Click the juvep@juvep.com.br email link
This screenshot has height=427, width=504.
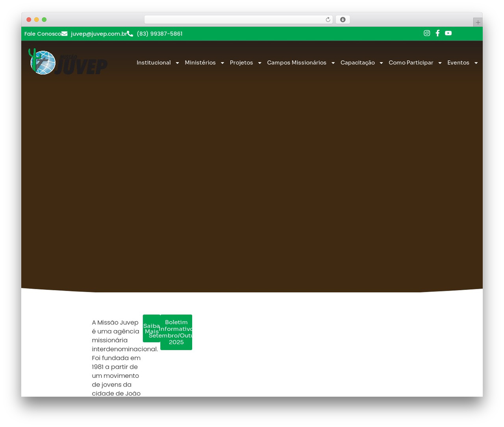pyautogui.click(x=98, y=34)
